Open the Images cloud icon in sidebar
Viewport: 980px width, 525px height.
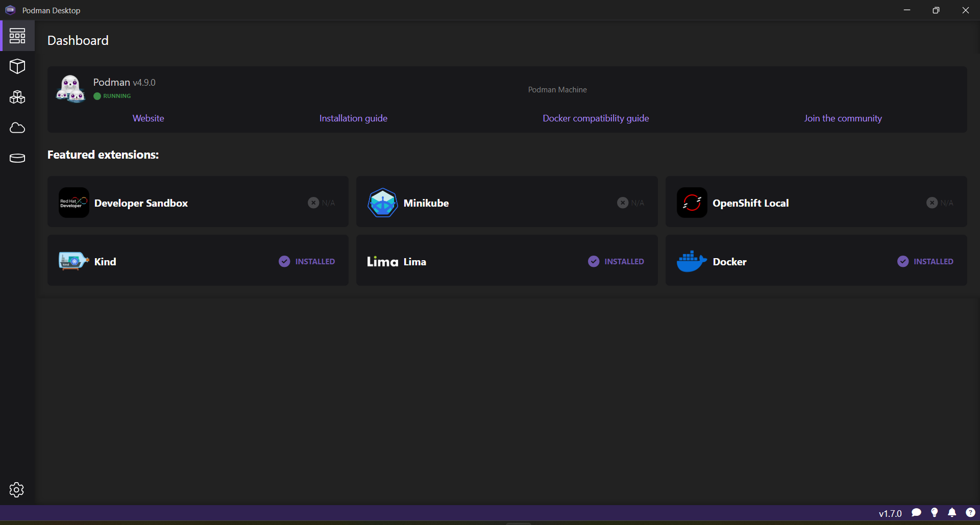coord(17,128)
